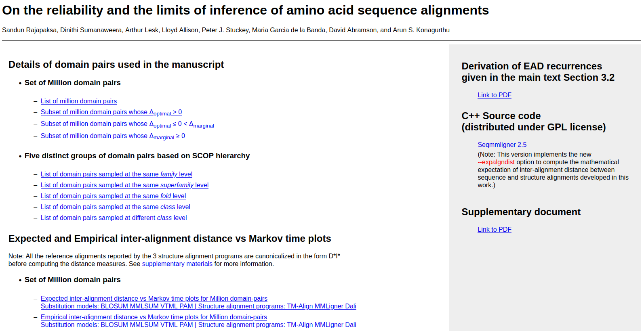Screen dimensions: 644x331
Task: Open the EAD recurrences derivation PDF link
Action: click(494, 95)
